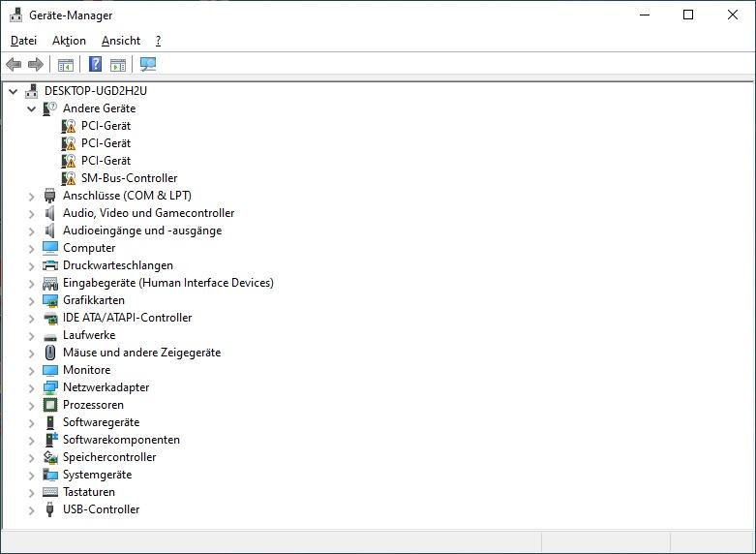
Task: Select the SM-Bus-Controller entry
Action: pyautogui.click(x=129, y=178)
